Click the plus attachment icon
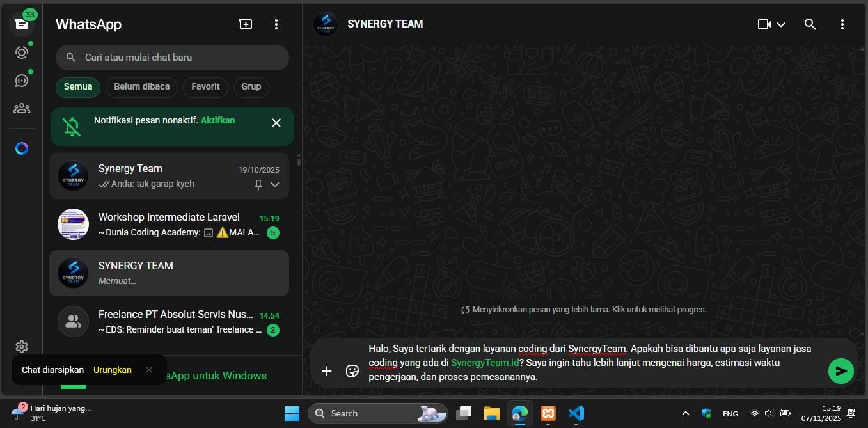The image size is (868, 428). point(327,371)
